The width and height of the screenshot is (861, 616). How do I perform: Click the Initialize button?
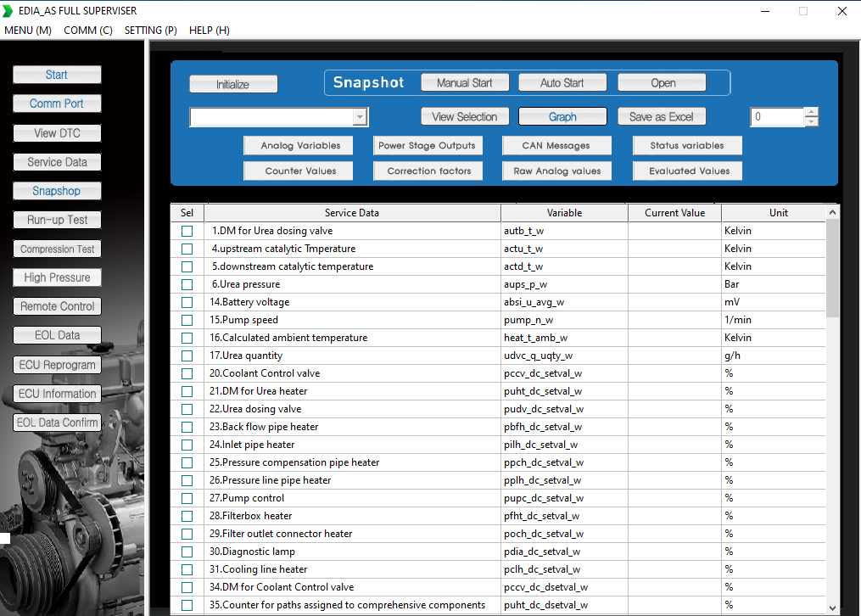pos(233,84)
